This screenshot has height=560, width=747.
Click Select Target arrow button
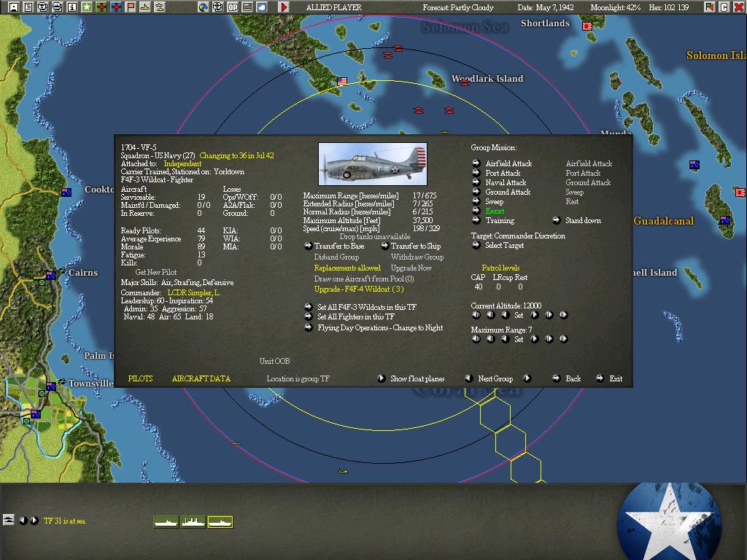pos(476,245)
